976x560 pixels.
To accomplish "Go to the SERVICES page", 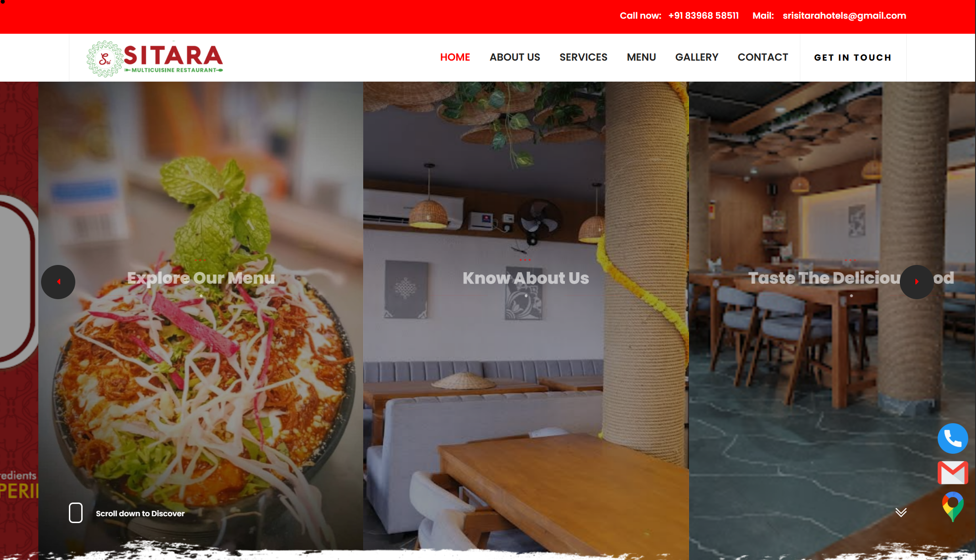I will tap(583, 57).
